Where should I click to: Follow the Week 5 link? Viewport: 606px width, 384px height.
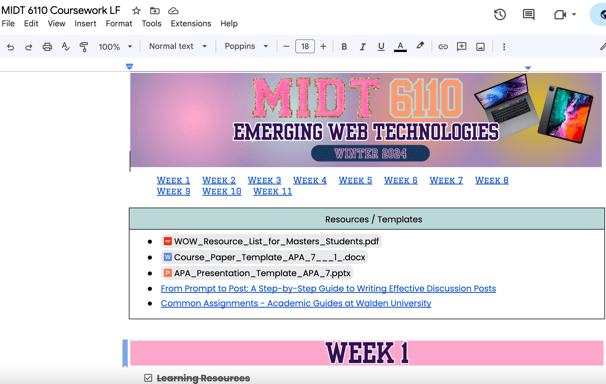tap(355, 180)
